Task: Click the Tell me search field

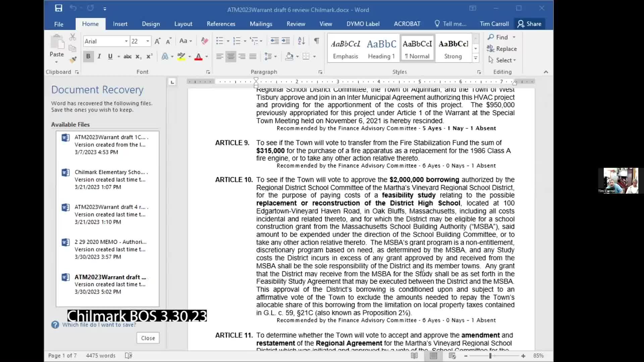Action: pyautogui.click(x=450, y=24)
